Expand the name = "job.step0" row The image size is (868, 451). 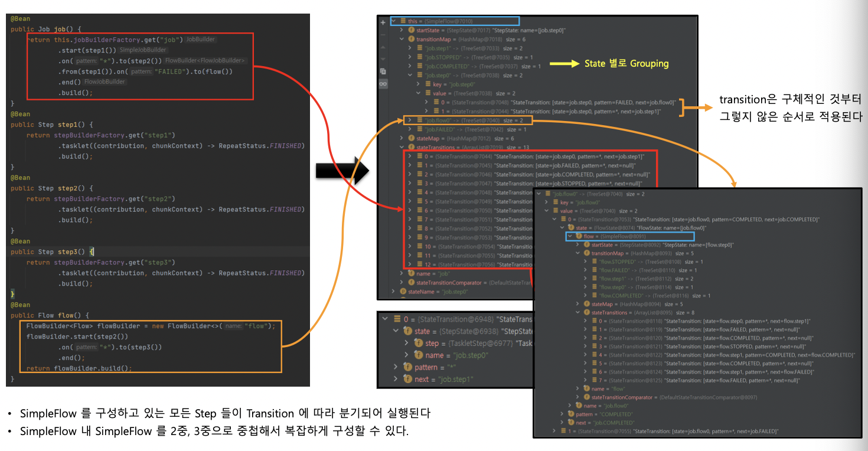[x=406, y=355]
